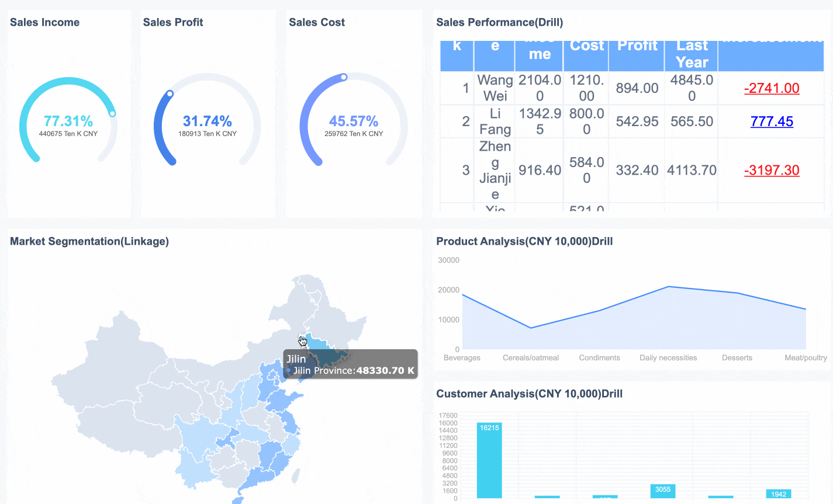Click the Condiments category label
Image resolution: width=833 pixels, height=504 pixels.
click(599, 357)
